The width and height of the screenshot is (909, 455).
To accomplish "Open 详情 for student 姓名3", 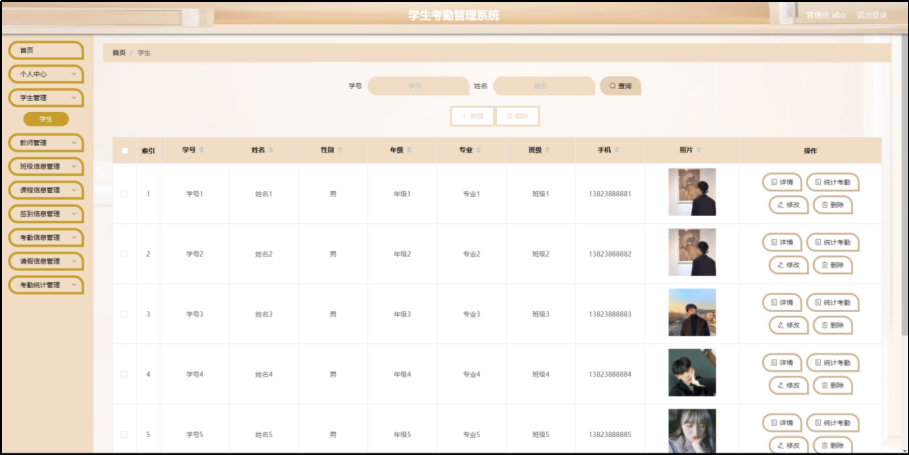I will point(781,303).
